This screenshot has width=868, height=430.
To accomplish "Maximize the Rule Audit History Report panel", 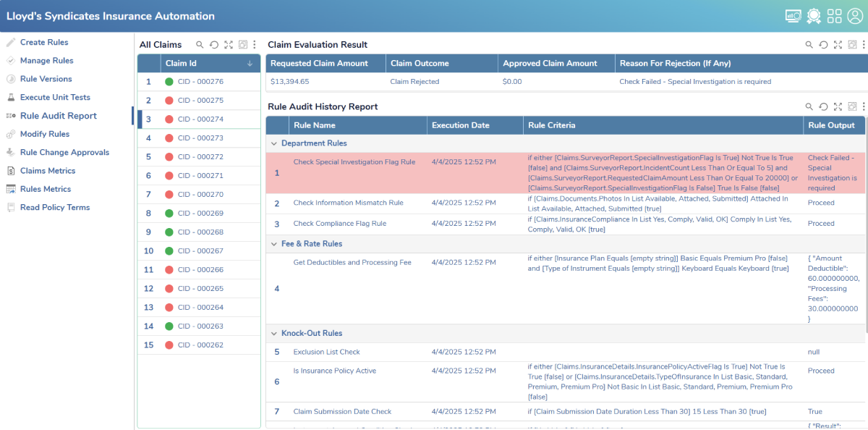I will coord(838,106).
